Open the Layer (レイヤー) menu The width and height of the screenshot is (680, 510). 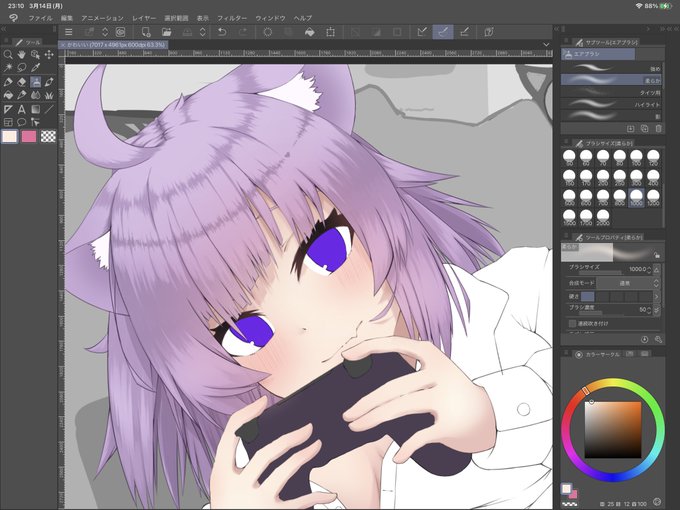coord(144,18)
